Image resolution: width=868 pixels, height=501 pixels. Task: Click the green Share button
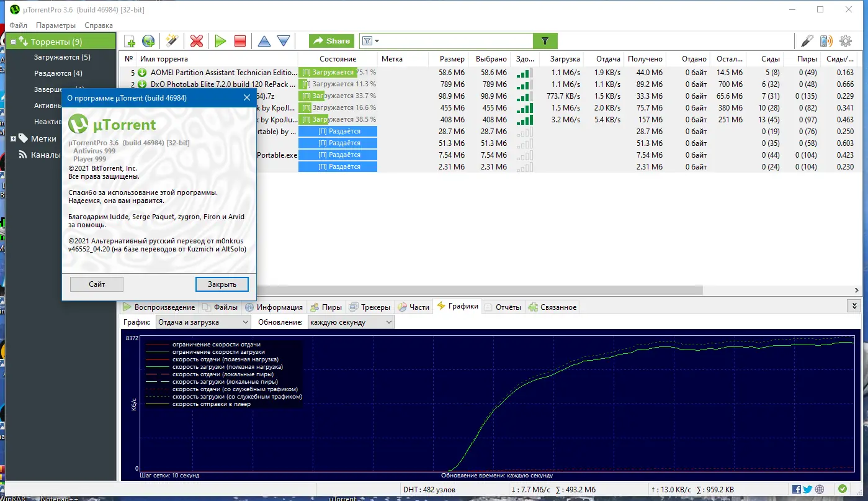(332, 41)
